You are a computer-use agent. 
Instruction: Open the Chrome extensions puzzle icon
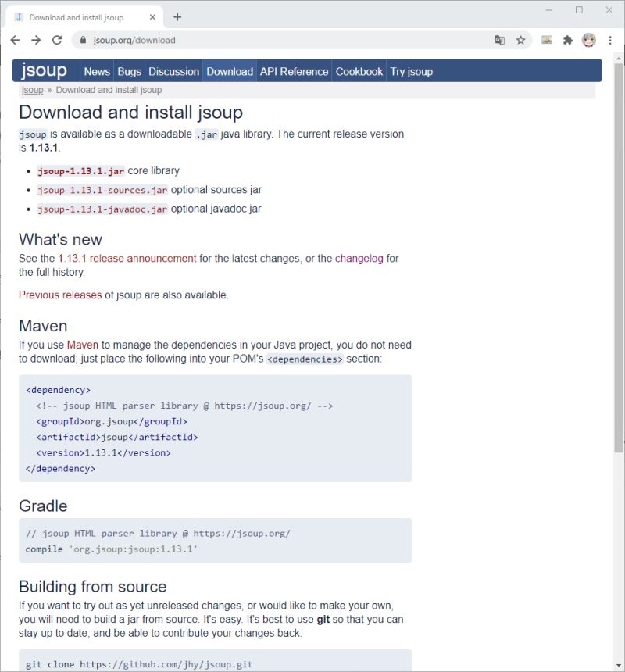point(567,39)
